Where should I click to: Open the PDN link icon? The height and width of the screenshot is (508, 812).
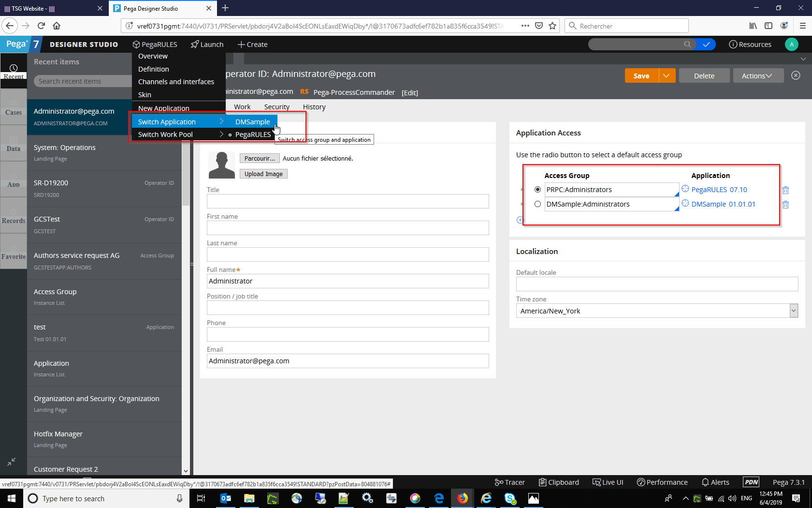751,482
